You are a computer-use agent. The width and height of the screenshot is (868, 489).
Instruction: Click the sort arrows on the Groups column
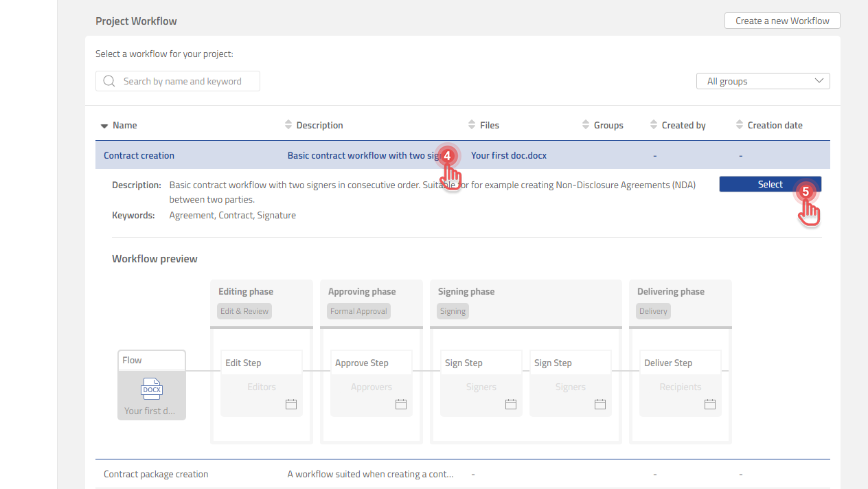coord(584,124)
